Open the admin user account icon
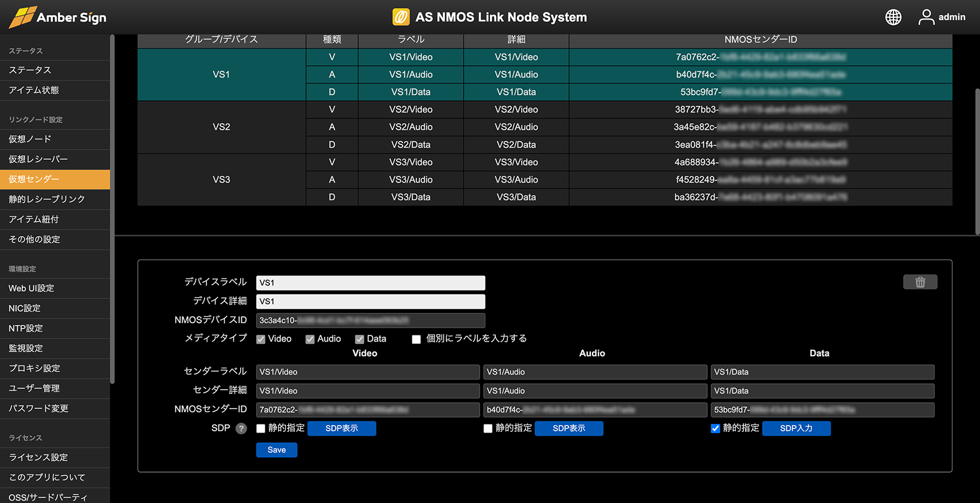The width and height of the screenshot is (980, 503). 926,17
